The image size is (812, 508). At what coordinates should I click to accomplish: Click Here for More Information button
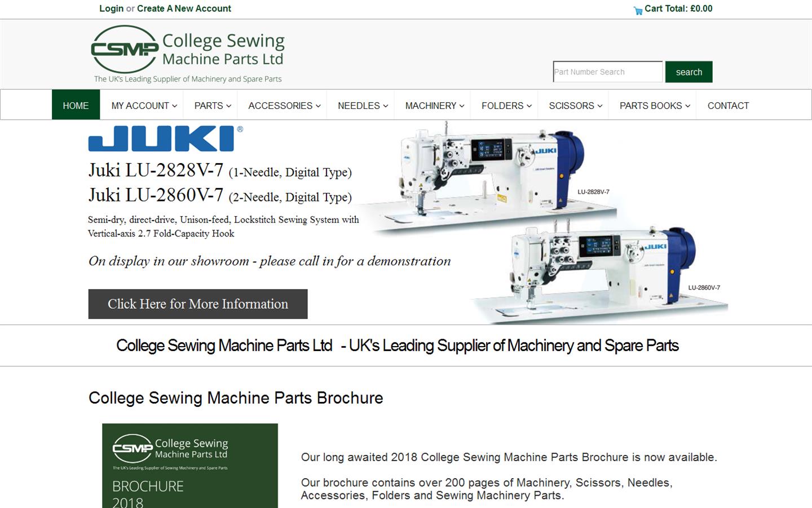click(197, 304)
